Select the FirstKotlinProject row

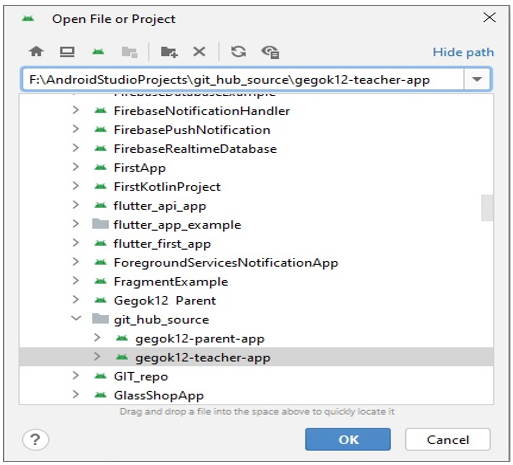point(256,187)
